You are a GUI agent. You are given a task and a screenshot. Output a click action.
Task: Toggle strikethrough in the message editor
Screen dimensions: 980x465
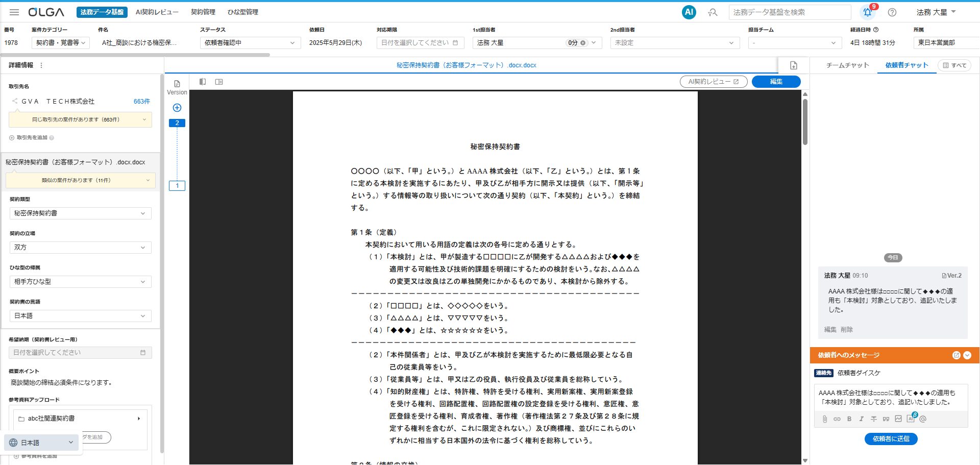874,419
